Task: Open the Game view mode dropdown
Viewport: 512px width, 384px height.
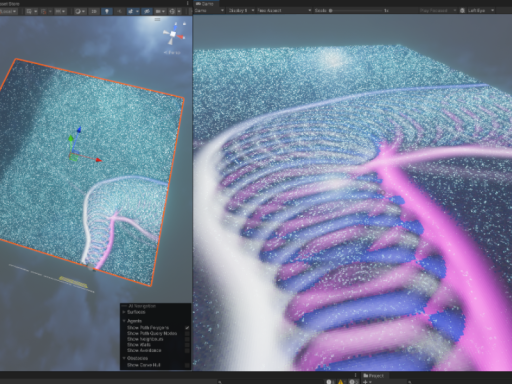Action: tap(209, 11)
